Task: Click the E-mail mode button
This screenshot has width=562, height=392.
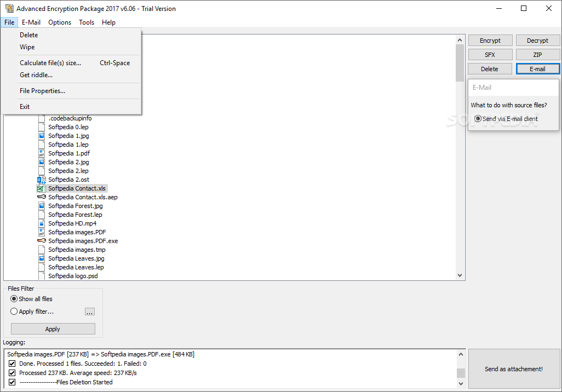Action: [x=538, y=69]
